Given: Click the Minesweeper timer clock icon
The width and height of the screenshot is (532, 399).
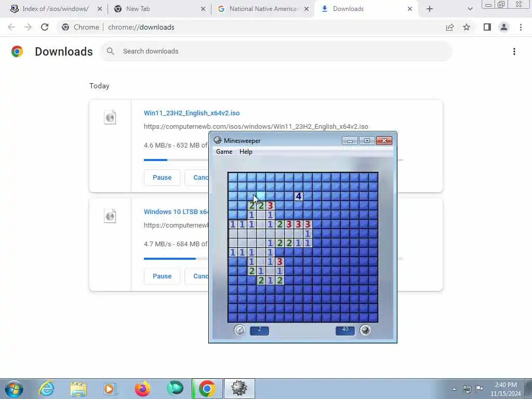Looking at the screenshot, I should point(240,330).
